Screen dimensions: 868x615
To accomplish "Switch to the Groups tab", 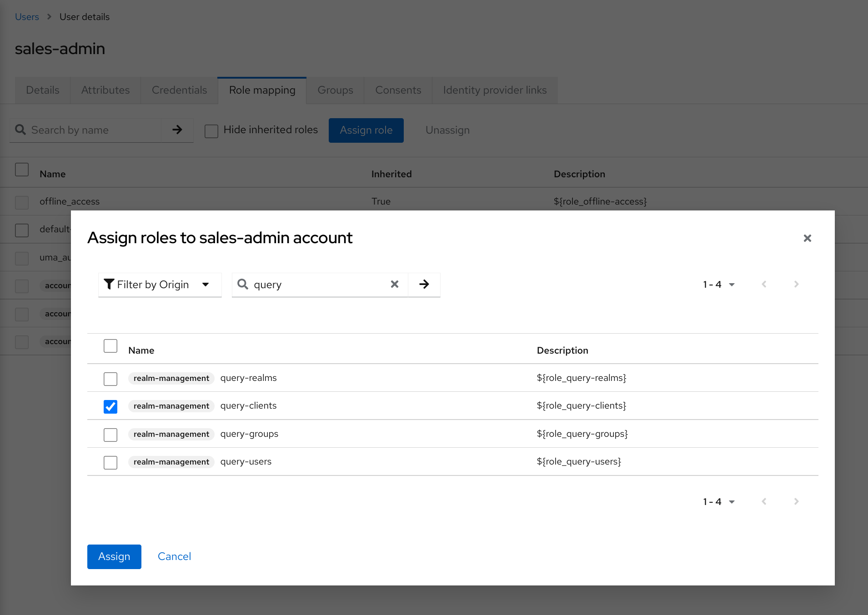I will [x=335, y=90].
